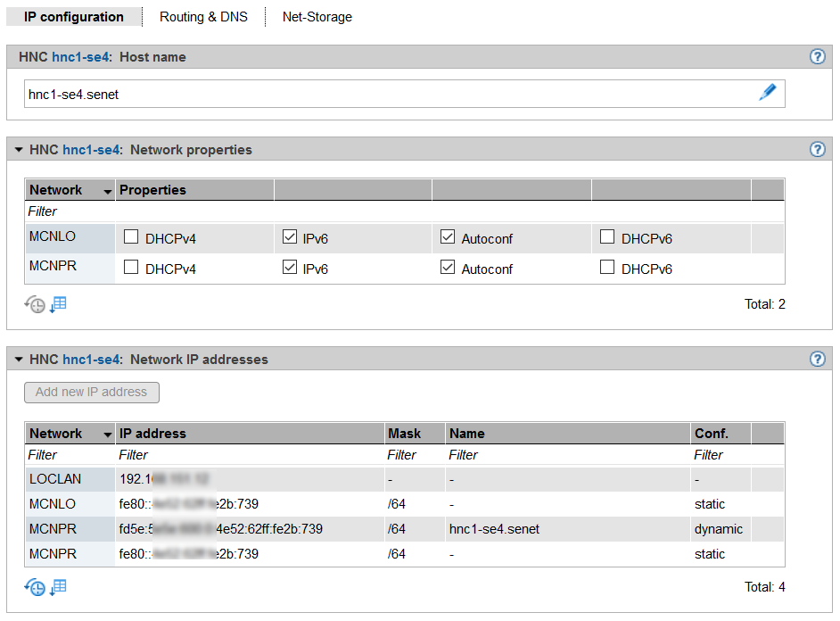Reset the Network properties table settings icon
Viewport: 840px width, 621px height.
[x=34, y=305]
